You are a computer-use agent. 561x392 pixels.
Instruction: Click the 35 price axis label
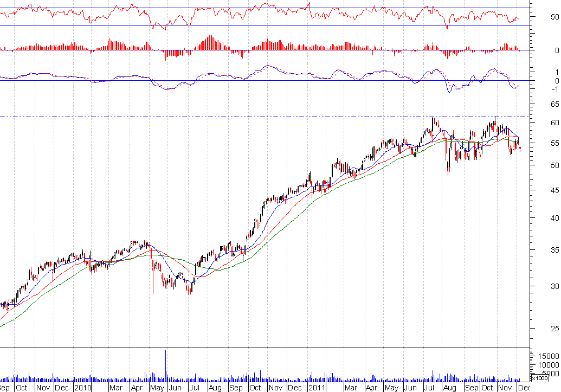(x=555, y=250)
